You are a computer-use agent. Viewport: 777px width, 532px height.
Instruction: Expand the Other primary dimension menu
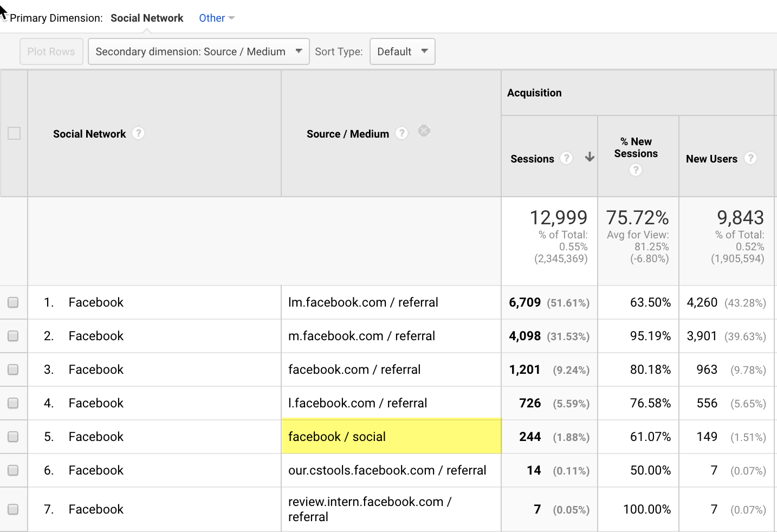pyautogui.click(x=216, y=18)
